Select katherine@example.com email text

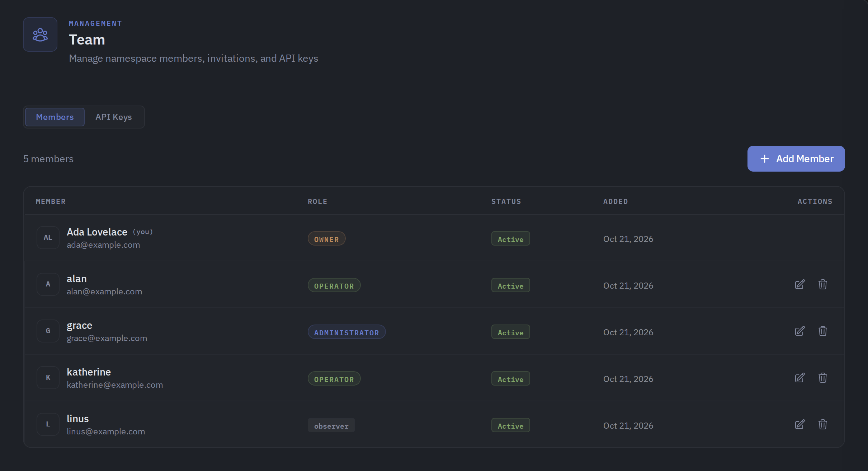115,385
